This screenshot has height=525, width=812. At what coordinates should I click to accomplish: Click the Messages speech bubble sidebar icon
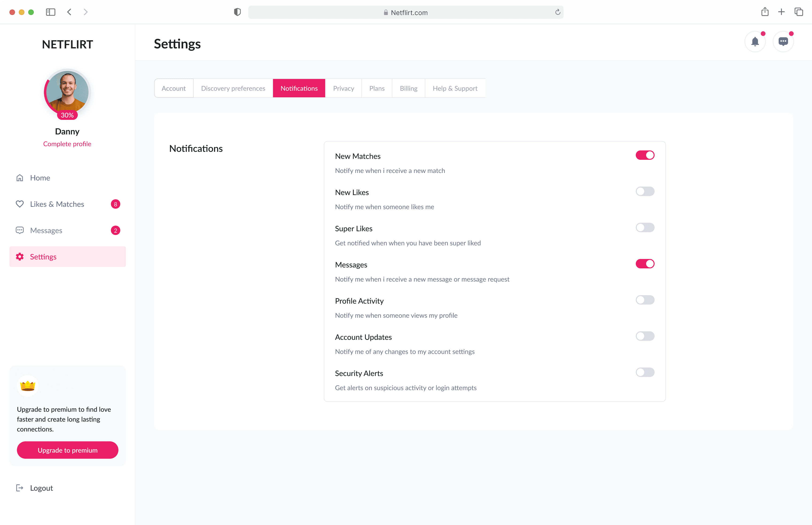(20, 230)
